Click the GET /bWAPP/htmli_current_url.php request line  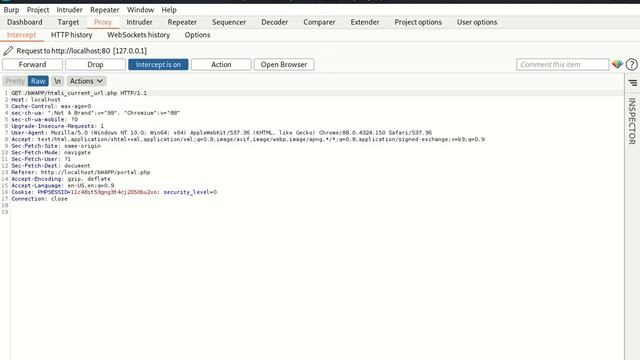[79, 93]
